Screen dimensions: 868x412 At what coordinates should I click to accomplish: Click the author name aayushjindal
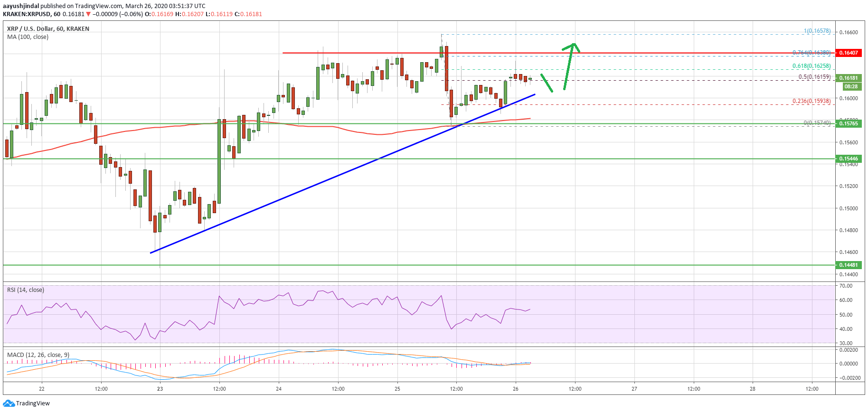click(x=21, y=6)
